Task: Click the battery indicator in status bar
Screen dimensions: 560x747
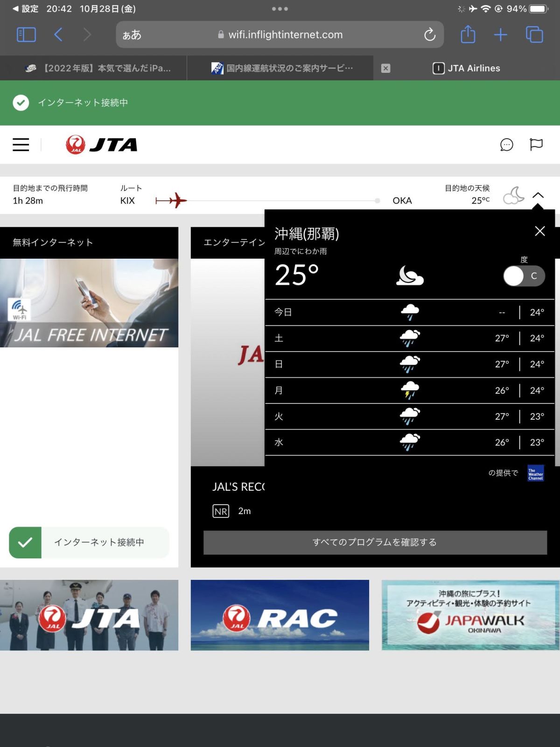Action: pos(538,9)
